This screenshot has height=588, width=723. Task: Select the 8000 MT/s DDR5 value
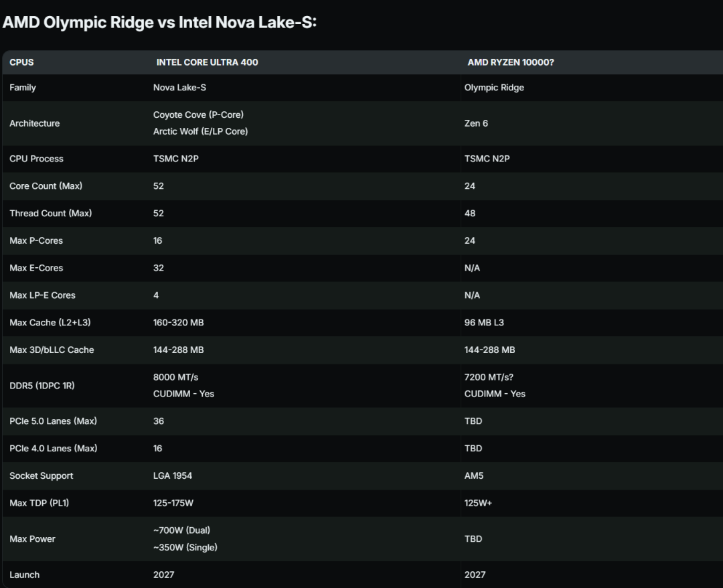(175, 377)
